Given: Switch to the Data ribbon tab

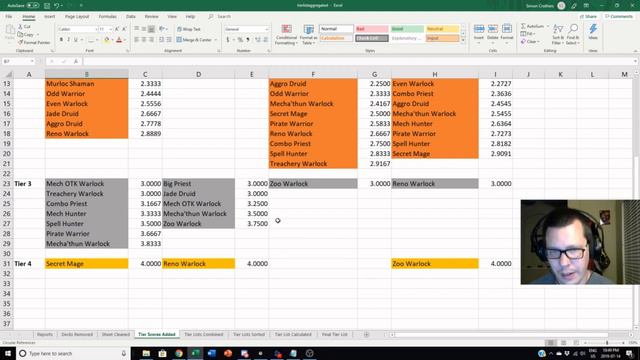Looking at the screenshot, I should (131, 17).
